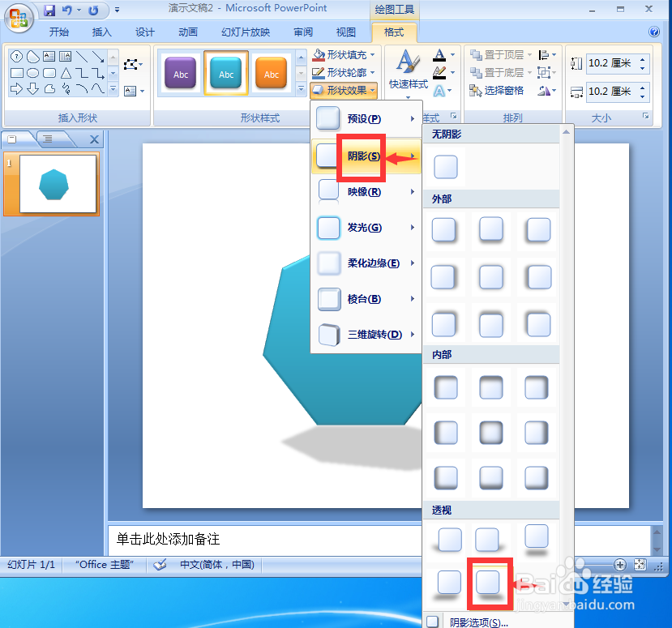
Task: Apply first inner shadow preset under 内部
Action: point(446,387)
